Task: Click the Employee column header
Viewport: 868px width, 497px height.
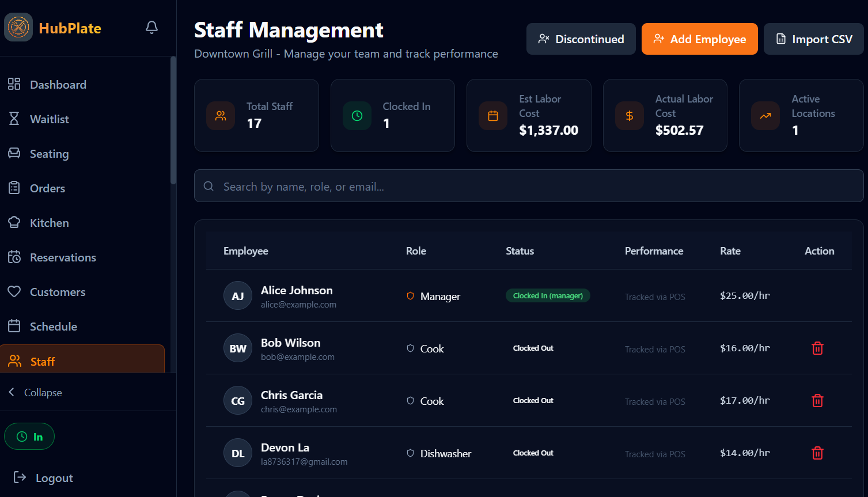Action: click(x=246, y=251)
